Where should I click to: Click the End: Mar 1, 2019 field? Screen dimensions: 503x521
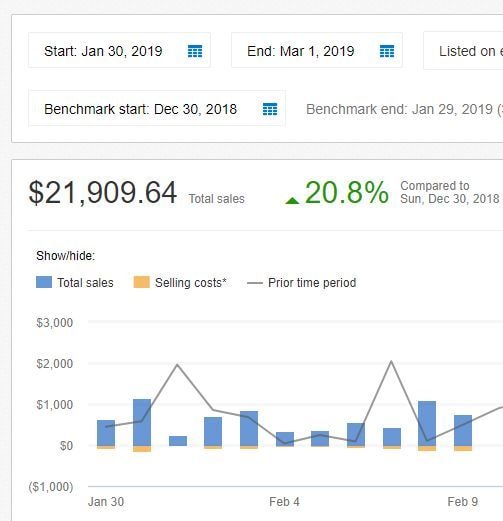[x=317, y=50]
